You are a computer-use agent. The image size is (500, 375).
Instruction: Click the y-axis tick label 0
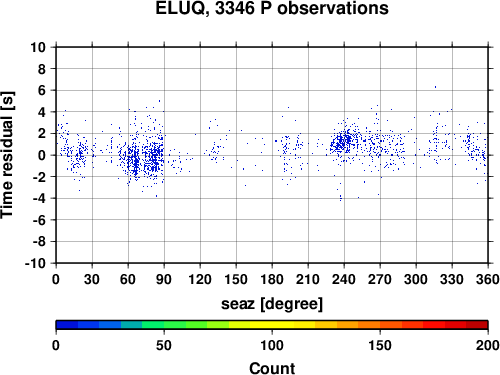tap(42, 155)
